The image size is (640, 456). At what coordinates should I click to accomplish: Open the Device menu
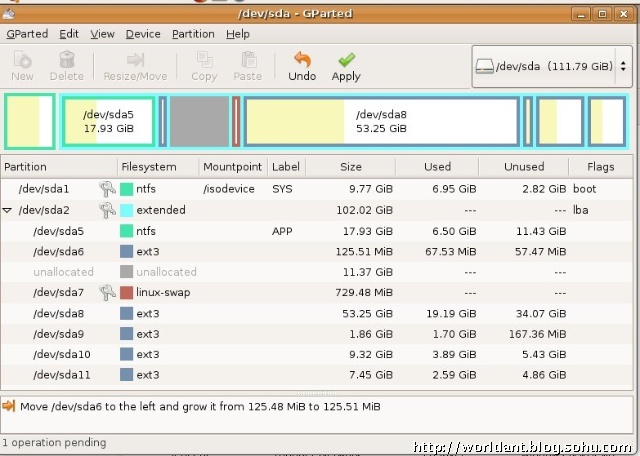tap(143, 33)
